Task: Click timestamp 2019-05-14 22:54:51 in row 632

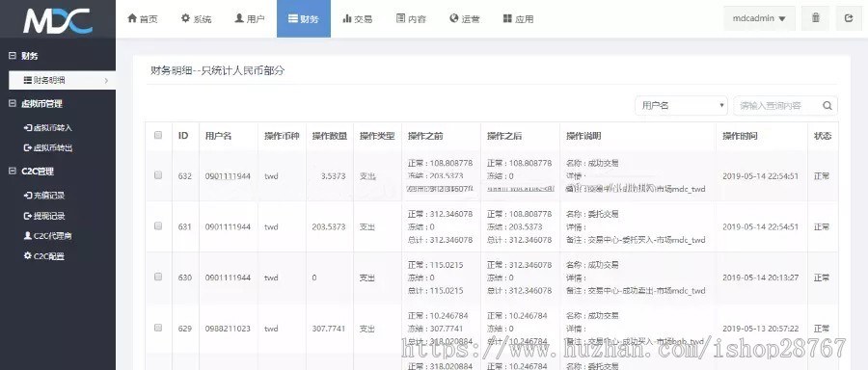Action: 761,176
